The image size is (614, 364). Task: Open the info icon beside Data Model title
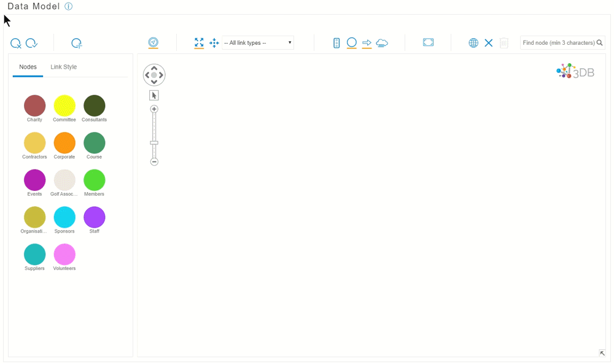pyautogui.click(x=68, y=6)
